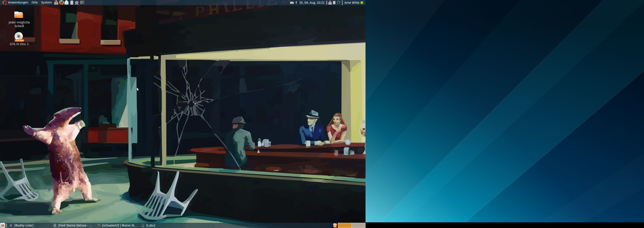The width and height of the screenshot is (644, 228).
Task: Select the GTA IV Disc 1 DVD icon
Action: (x=19, y=37)
